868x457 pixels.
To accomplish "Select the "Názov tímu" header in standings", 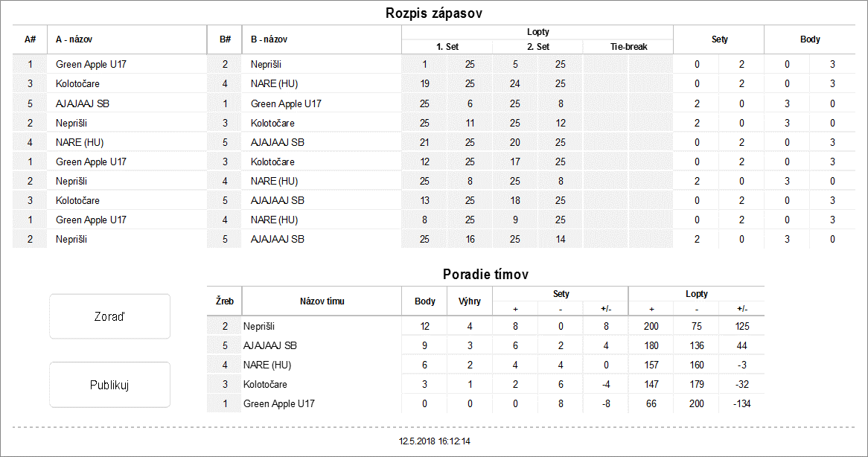I will pos(322,301).
